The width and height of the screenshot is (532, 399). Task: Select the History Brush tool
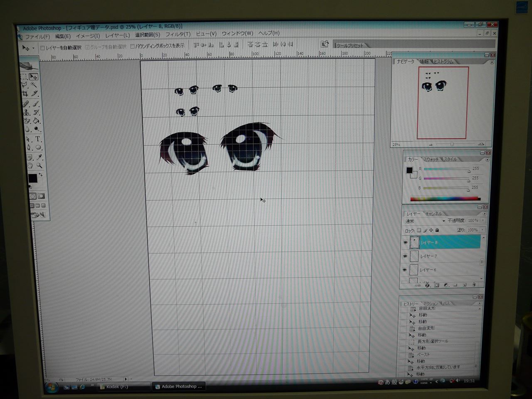tap(36, 112)
